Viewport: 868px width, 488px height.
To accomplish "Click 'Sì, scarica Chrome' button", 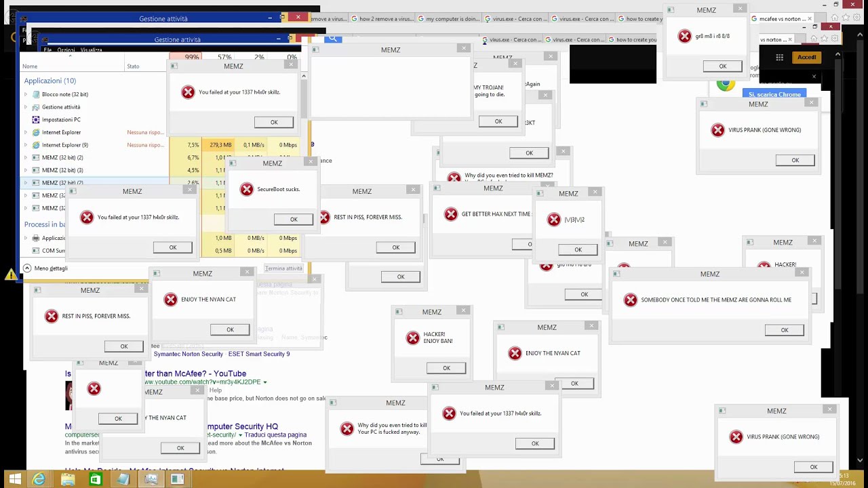I will click(x=774, y=94).
